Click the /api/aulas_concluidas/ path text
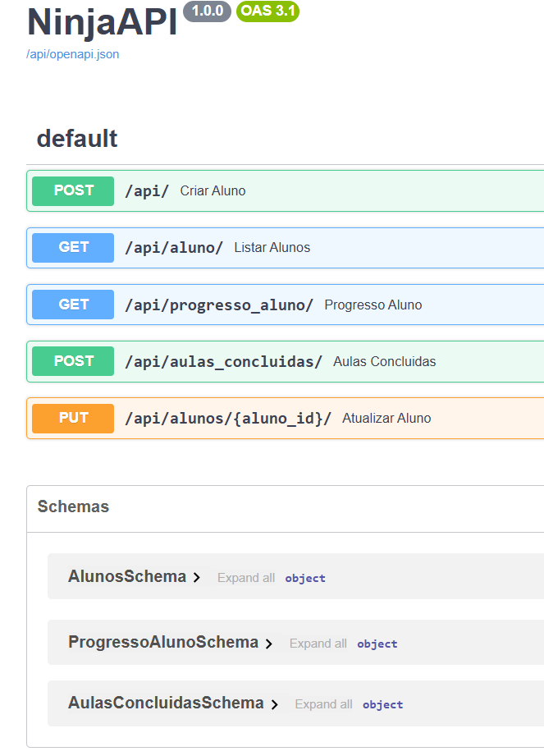The image size is (544, 756). click(x=223, y=362)
